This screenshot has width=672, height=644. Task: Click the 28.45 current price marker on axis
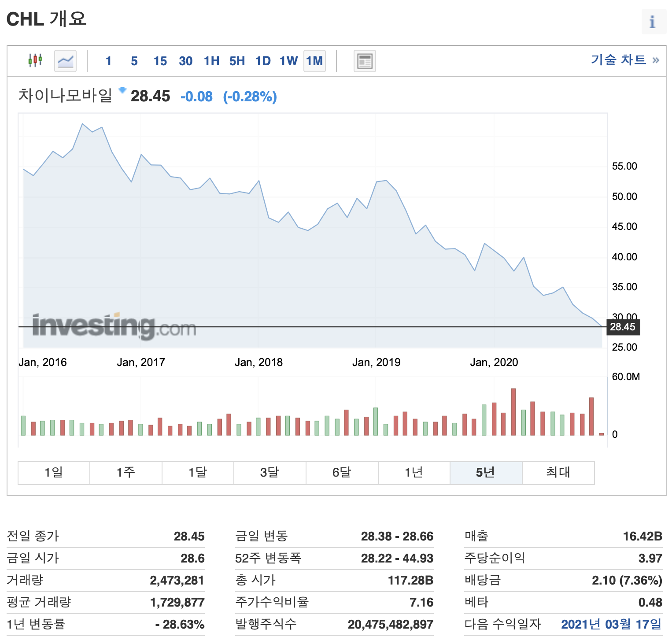tap(623, 327)
